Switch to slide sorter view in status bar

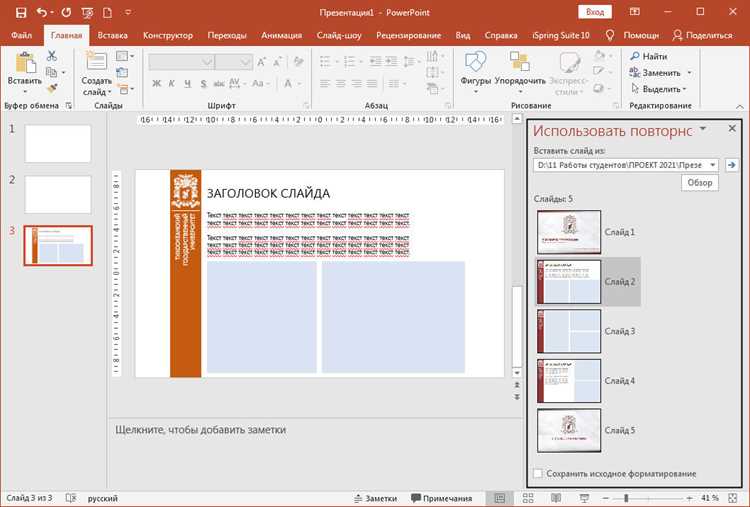(528, 498)
